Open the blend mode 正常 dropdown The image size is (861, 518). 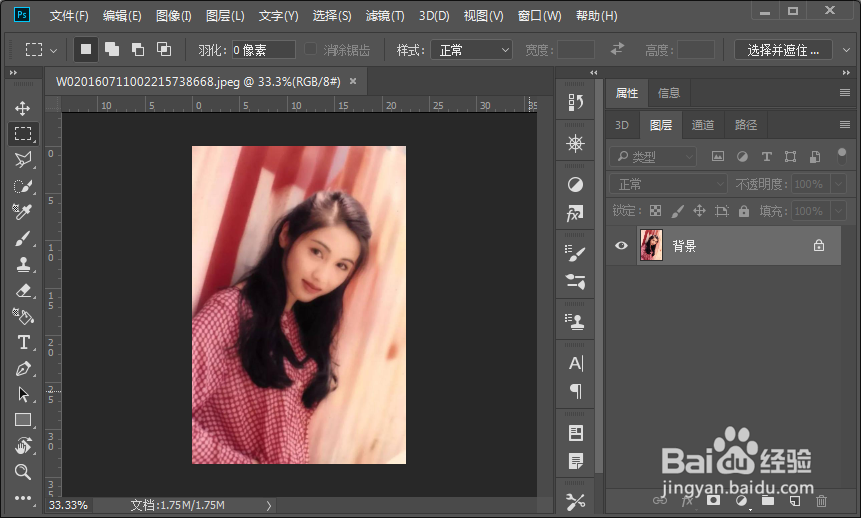pos(668,184)
